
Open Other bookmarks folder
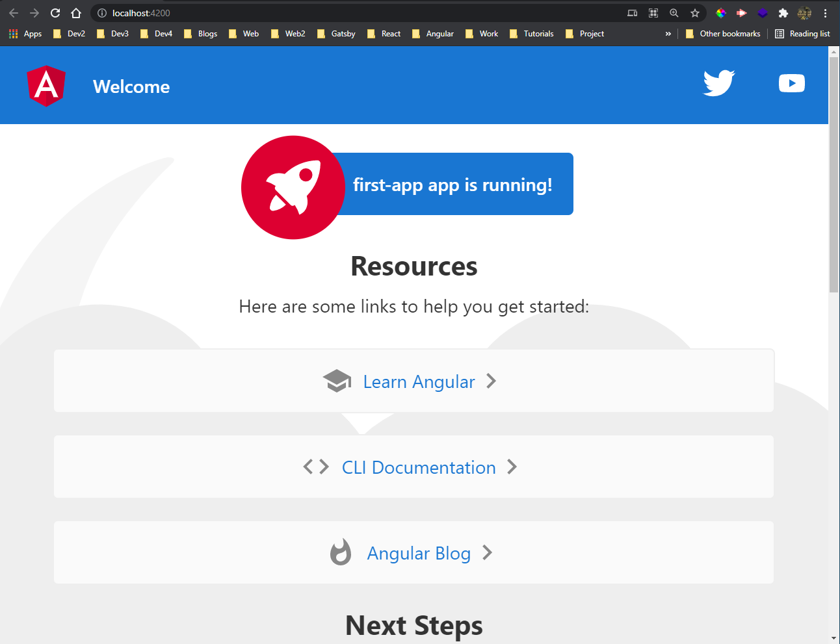point(723,34)
